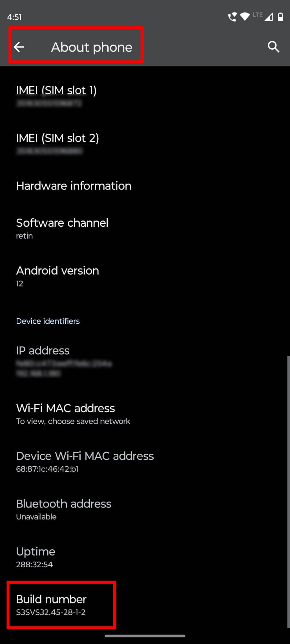Select the Software channel item
290x644 pixels.
(145, 229)
